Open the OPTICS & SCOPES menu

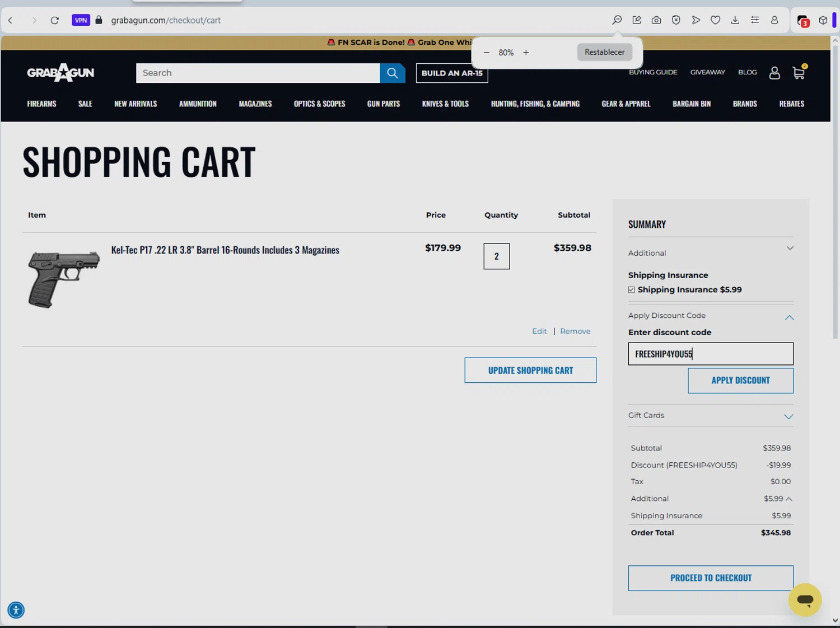click(x=320, y=104)
